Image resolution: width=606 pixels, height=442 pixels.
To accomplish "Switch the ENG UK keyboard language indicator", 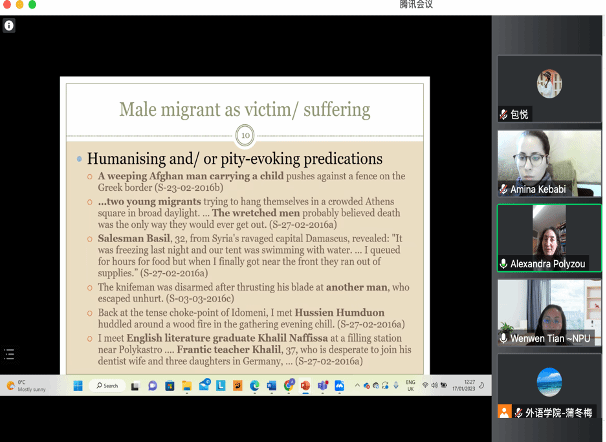I will point(410,385).
